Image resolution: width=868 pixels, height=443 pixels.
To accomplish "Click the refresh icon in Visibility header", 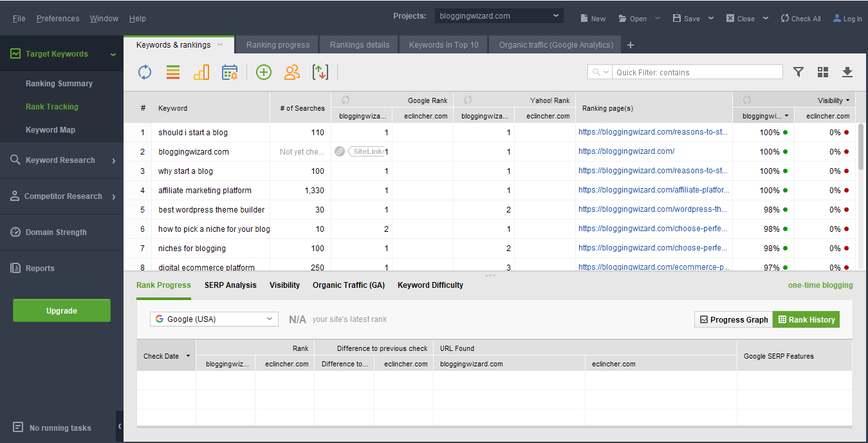I will click(x=747, y=100).
